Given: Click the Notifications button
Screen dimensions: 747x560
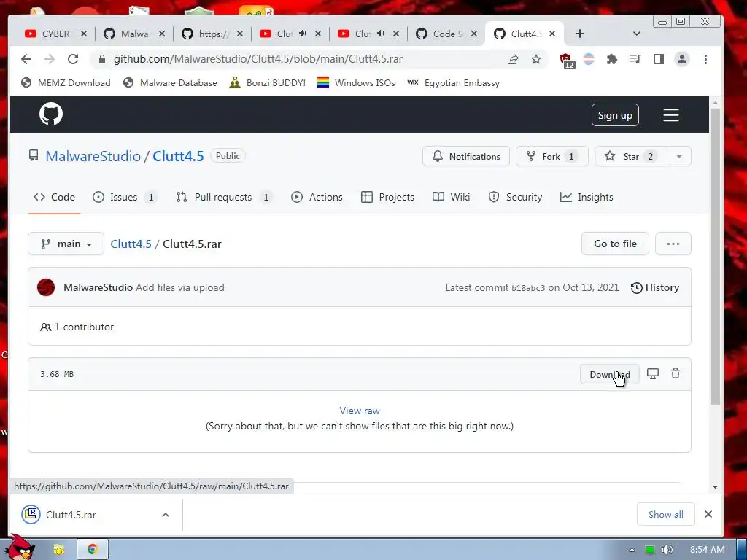Looking at the screenshot, I should [466, 156].
